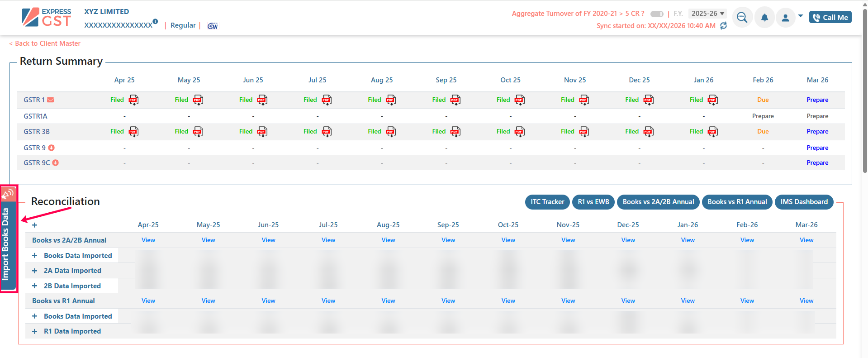
Task: Open the GSTR 3B PDF for Oct 25
Action: [520, 132]
